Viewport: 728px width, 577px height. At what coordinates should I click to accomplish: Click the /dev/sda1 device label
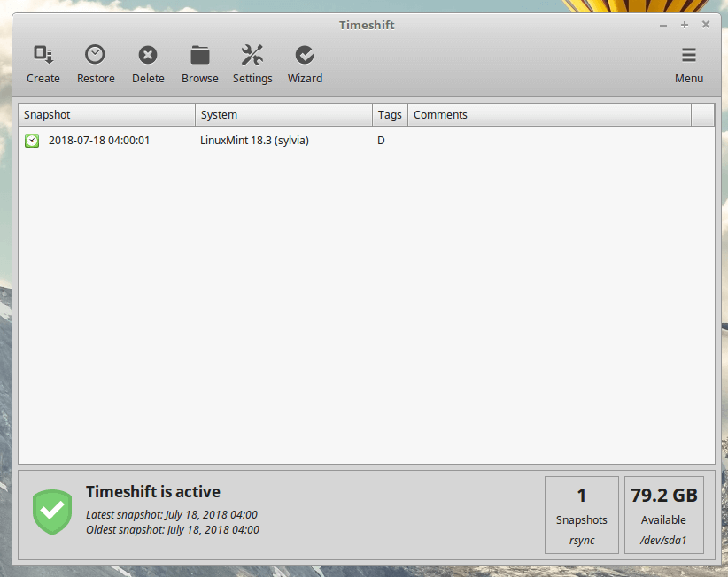coord(663,541)
